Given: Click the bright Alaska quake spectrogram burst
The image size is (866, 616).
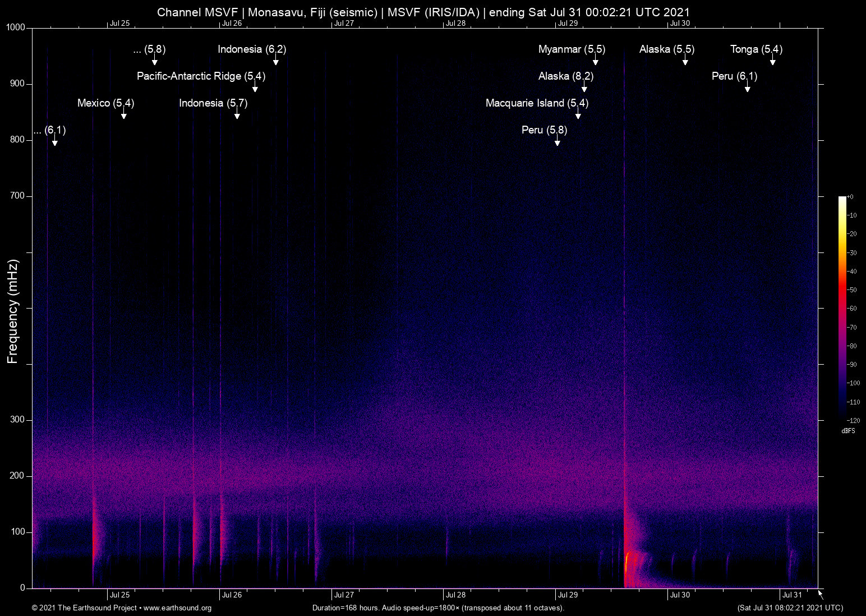Looking at the screenshot, I should [628, 568].
